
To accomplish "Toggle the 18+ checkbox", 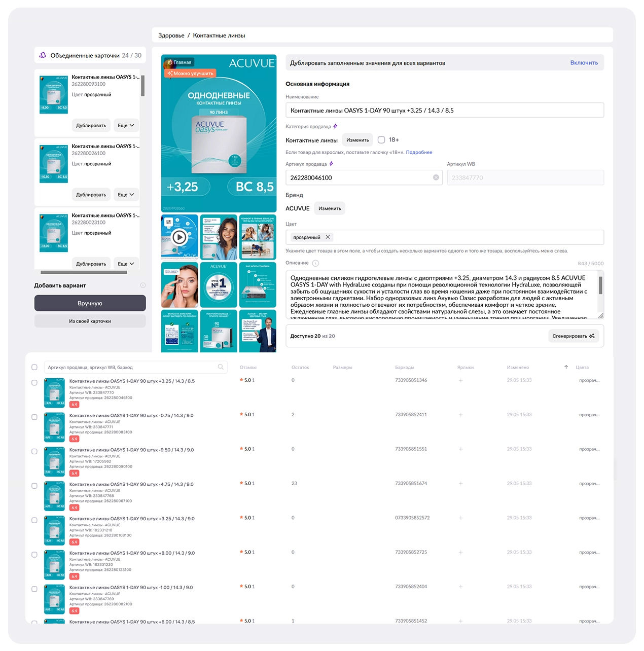I will (381, 140).
